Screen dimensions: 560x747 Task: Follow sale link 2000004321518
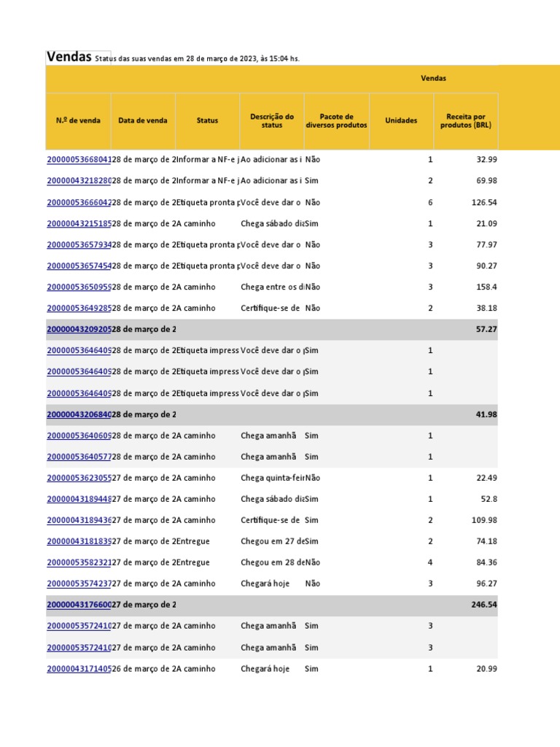coord(79,223)
